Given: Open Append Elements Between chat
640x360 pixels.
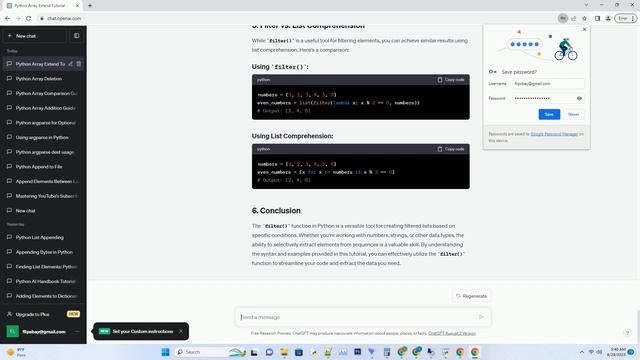Looking at the screenshot, I should pos(43,182).
